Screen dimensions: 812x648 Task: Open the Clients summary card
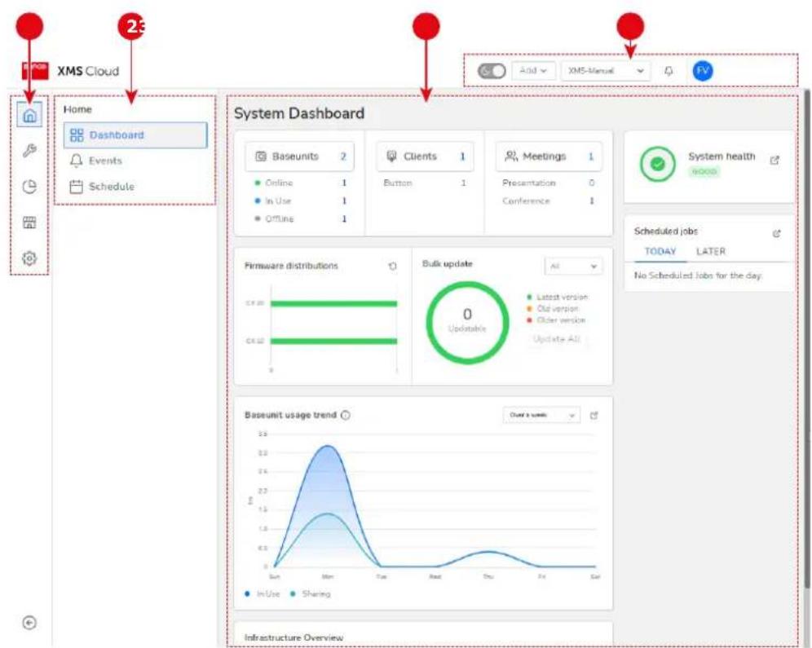[x=426, y=156]
